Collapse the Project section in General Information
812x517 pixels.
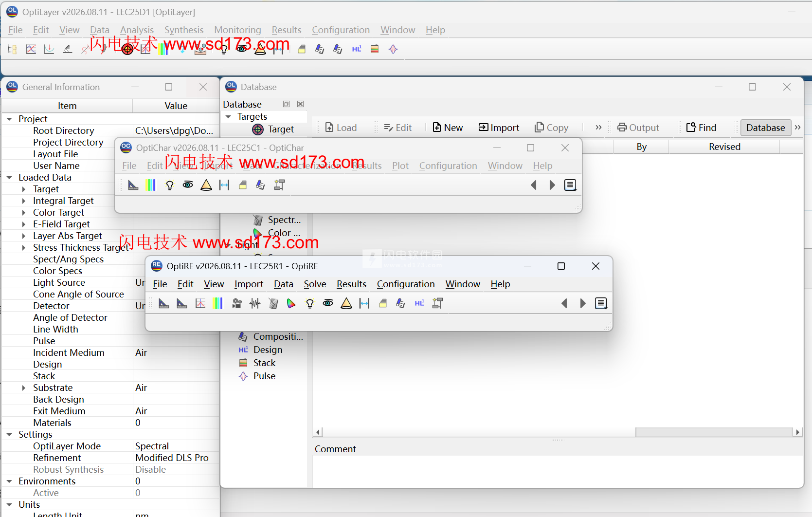coord(9,119)
